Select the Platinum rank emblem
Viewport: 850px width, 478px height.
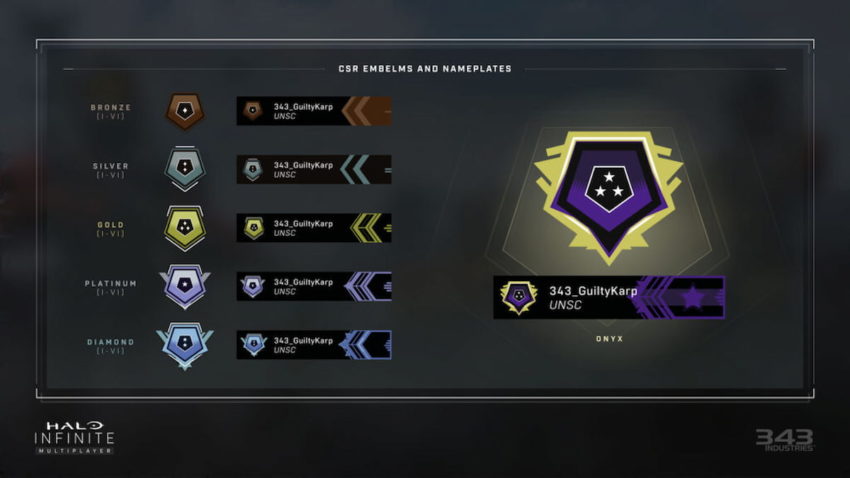pyautogui.click(x=185, y=286)
